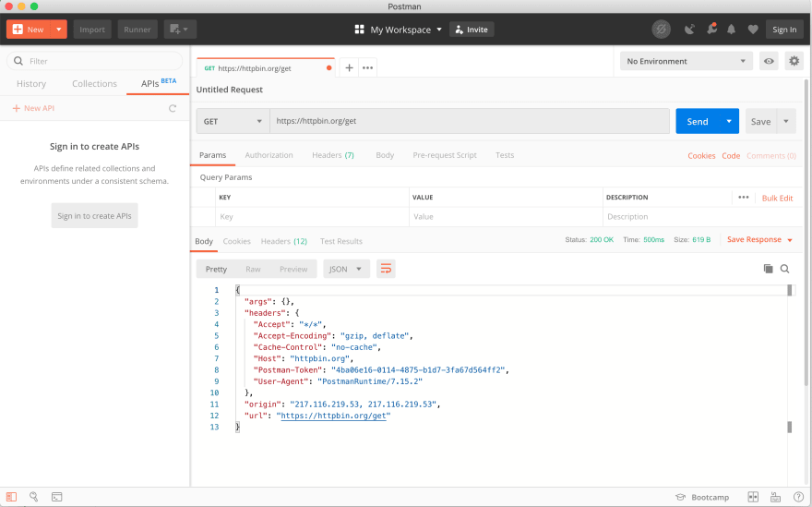This screenshot has width=812, height=507.
Task: Click the query param Value field
Action: tap(506, 217)
